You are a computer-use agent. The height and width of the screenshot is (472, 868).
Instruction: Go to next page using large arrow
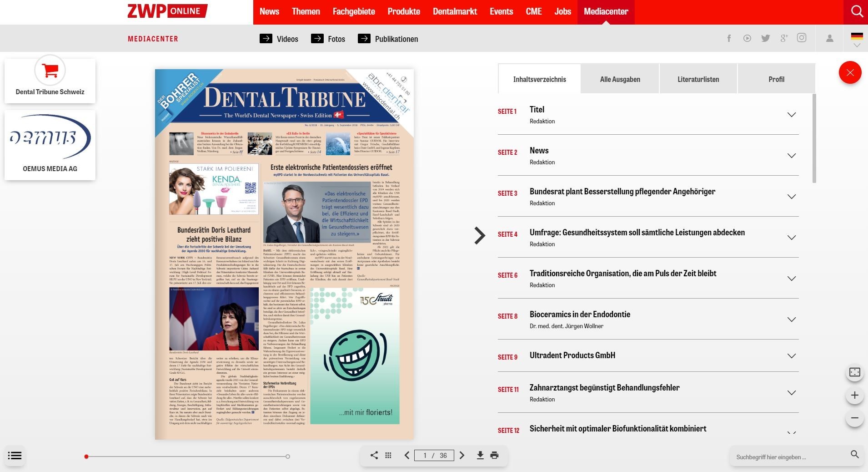click(x=479, y=236)
